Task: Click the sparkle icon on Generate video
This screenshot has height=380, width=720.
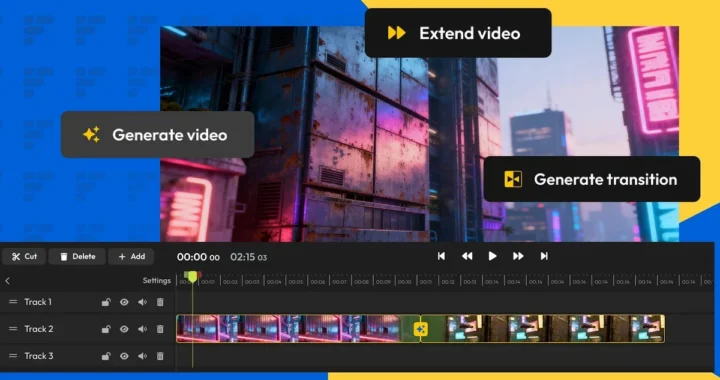Action: click(x=91, y=134)
